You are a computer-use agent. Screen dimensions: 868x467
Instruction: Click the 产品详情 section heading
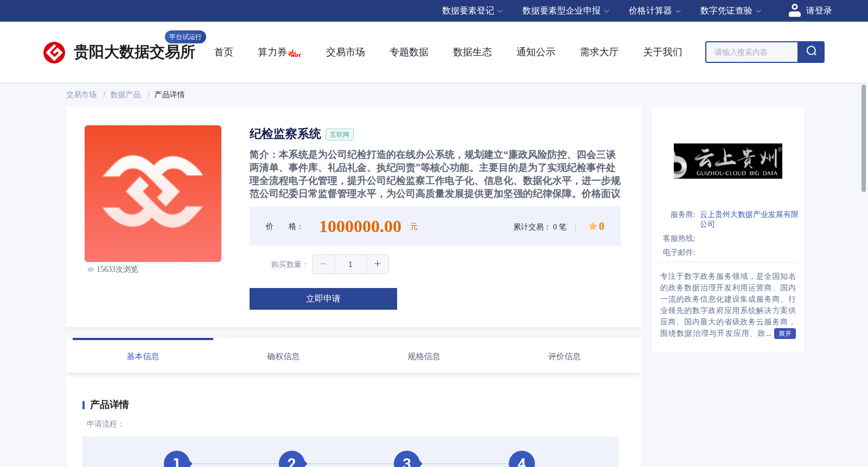[x=109, y=405]
